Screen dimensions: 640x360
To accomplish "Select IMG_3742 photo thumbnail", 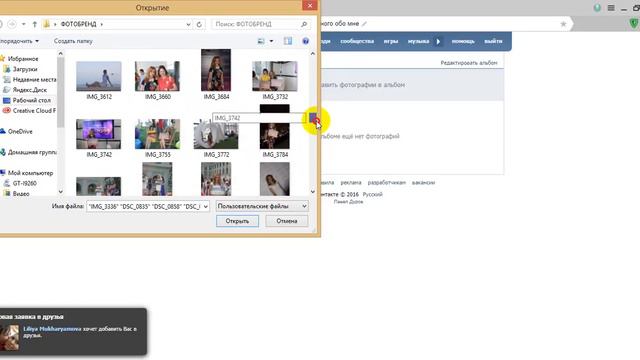I will (99, 134).
